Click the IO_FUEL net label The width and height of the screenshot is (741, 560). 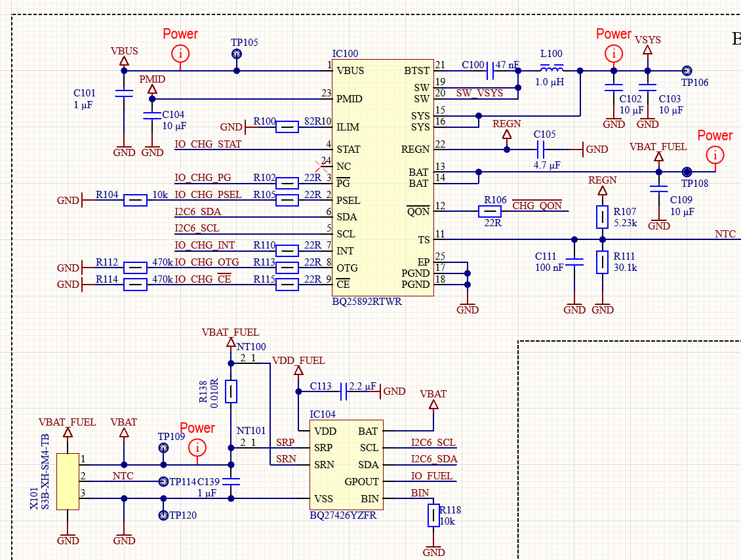(x=431, y=476)
